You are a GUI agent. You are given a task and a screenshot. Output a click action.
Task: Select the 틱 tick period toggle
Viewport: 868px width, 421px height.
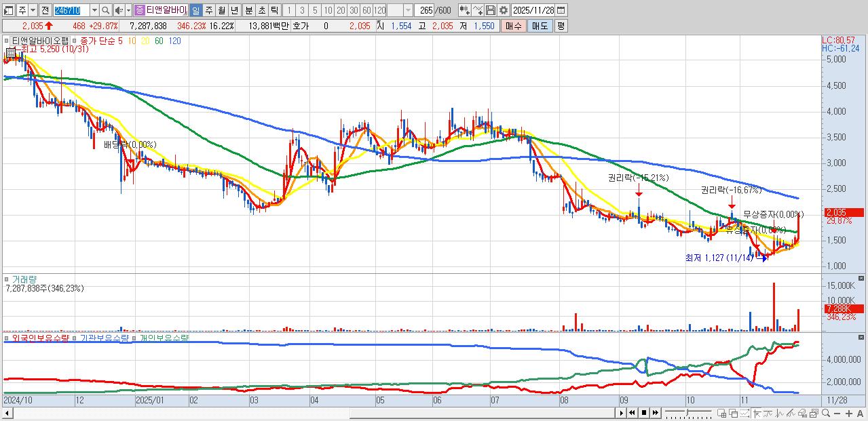point(274,10)
